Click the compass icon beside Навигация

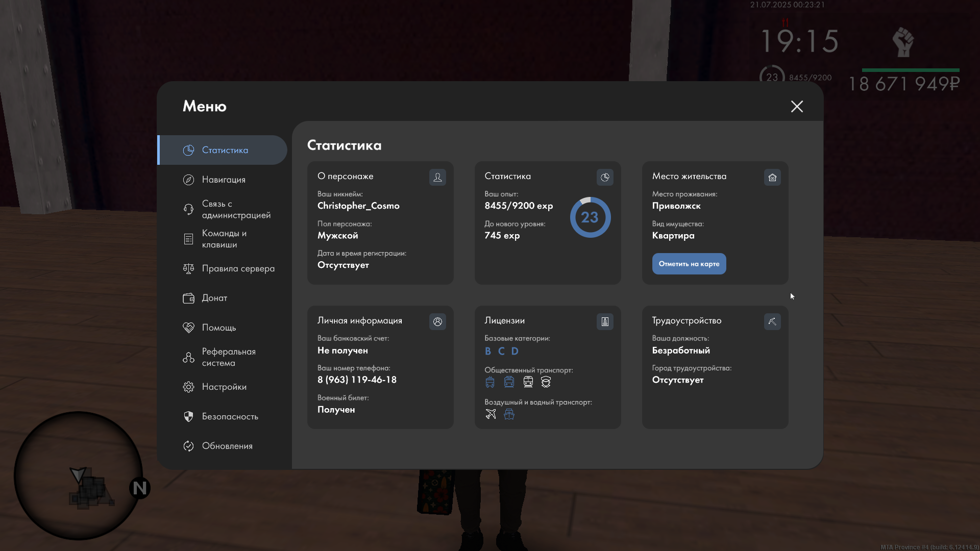(188, 180)
